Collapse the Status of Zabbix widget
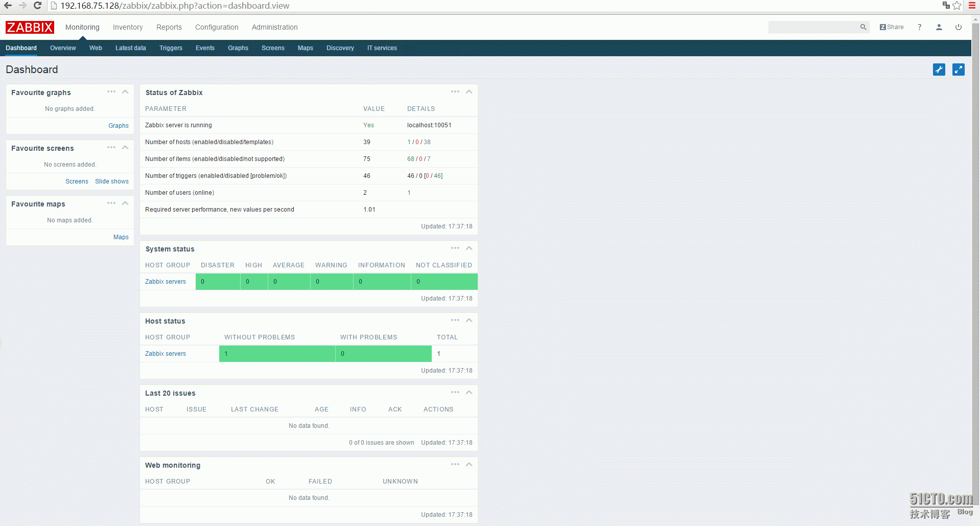The width and height of the screenshot is (980, 526). click(x=469, y=92)
